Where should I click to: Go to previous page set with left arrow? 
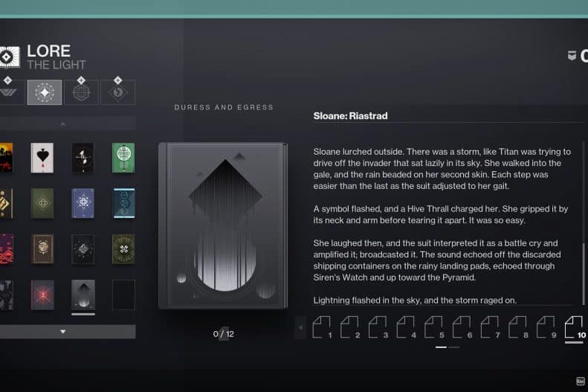pos(300,327)
